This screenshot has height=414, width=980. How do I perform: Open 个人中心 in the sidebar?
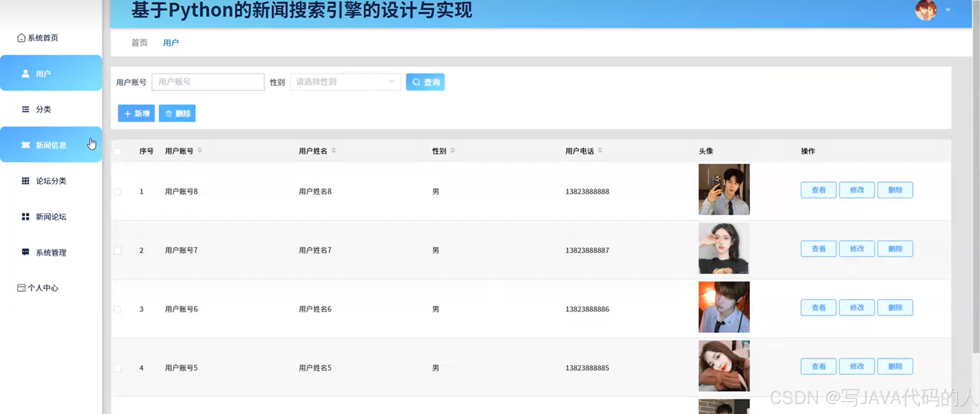click(x=38, y=288)
